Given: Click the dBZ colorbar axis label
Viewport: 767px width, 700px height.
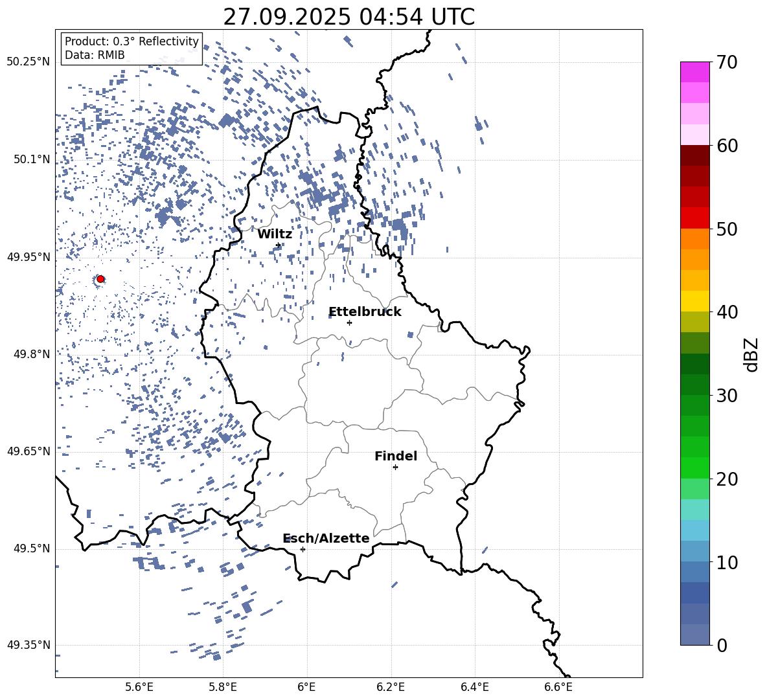Looking at the screenshot, I should click(x=751, y=354).
